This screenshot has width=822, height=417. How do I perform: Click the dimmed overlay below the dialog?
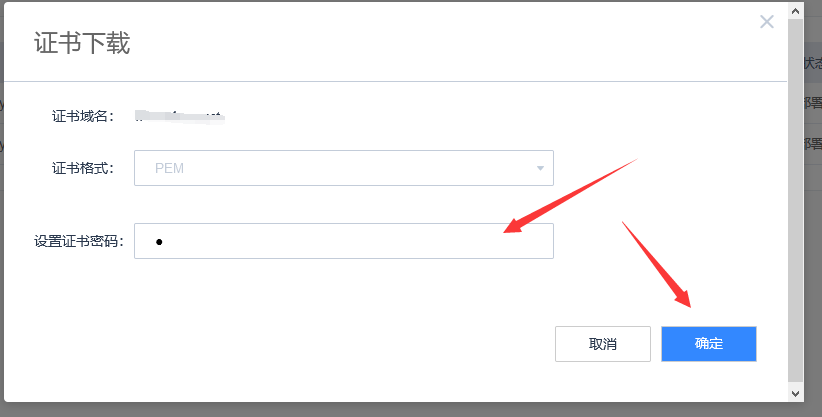pos(411,410)
